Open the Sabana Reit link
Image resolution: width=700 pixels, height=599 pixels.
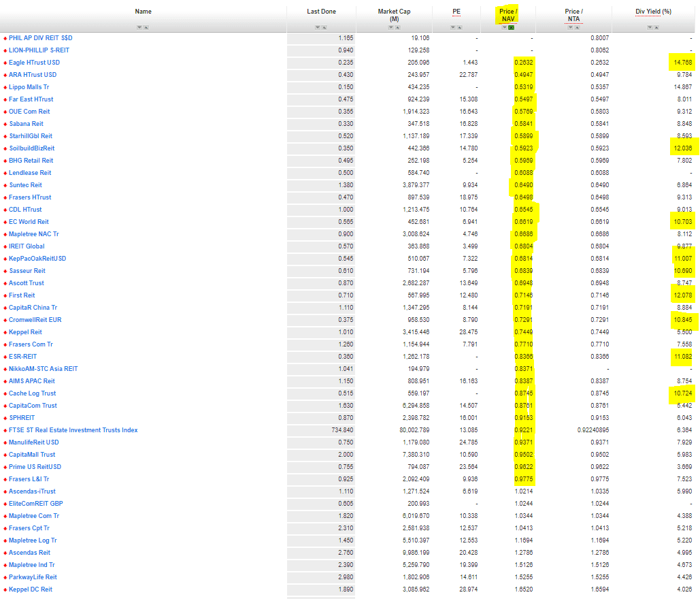click(27, 124)
